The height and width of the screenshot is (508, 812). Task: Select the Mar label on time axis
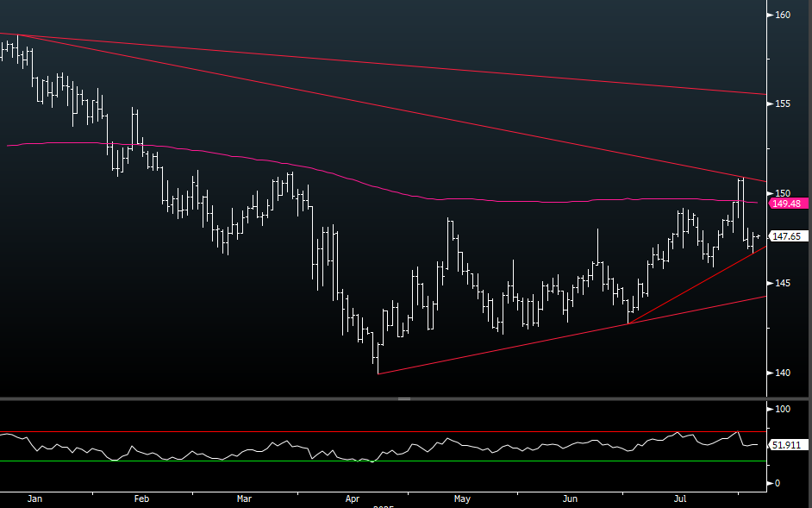coord(245,499)
